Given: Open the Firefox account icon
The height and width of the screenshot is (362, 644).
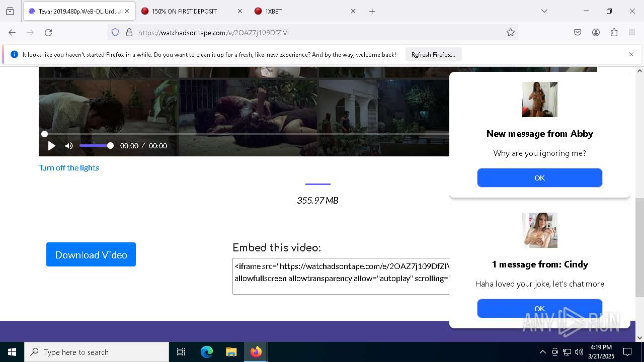Looking at the screenshot, I should pos(596,32).
